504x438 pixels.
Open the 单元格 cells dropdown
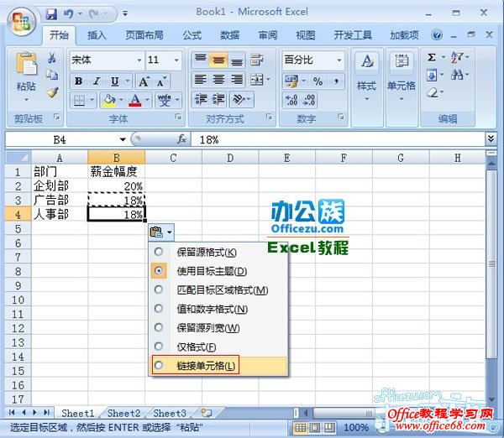pyautogui.click(x=402, y=98)
